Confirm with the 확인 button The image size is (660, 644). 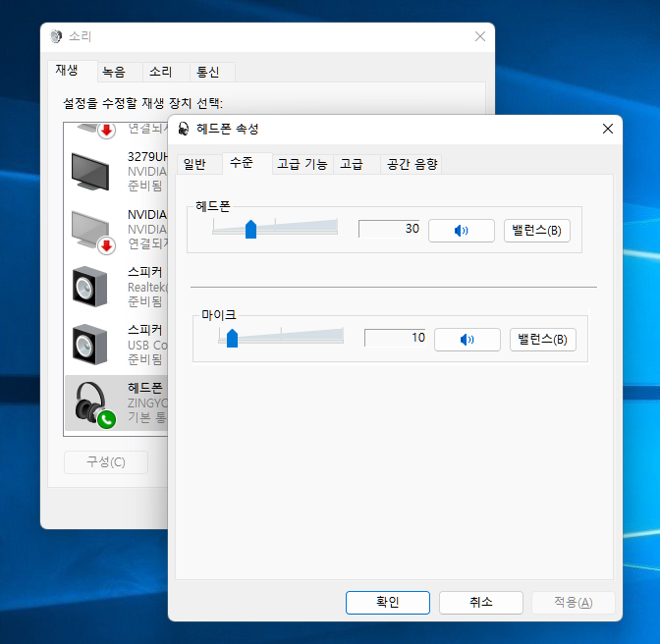point(388,603)
